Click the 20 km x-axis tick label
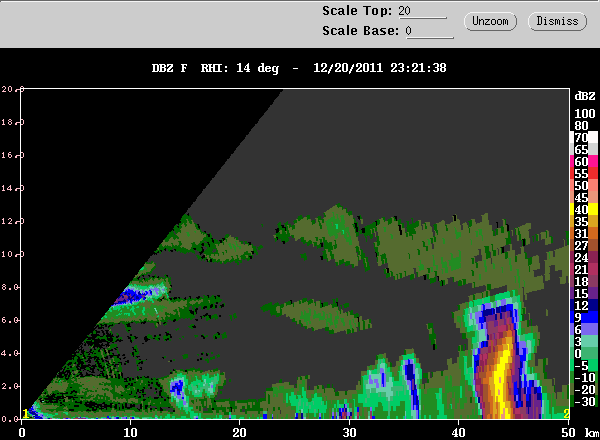600x440 pixels. [x=240, y=433]
